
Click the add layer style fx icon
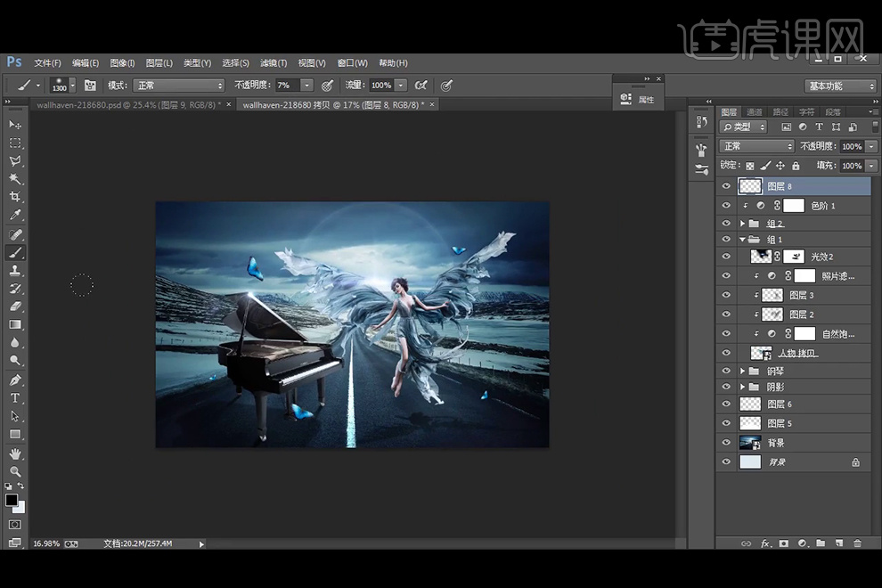[764, 543]
